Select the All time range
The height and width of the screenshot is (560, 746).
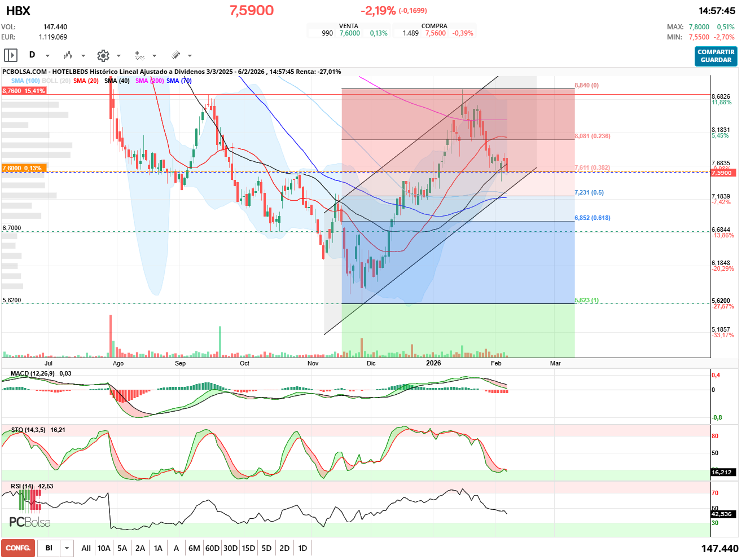(x=86, y=548)
